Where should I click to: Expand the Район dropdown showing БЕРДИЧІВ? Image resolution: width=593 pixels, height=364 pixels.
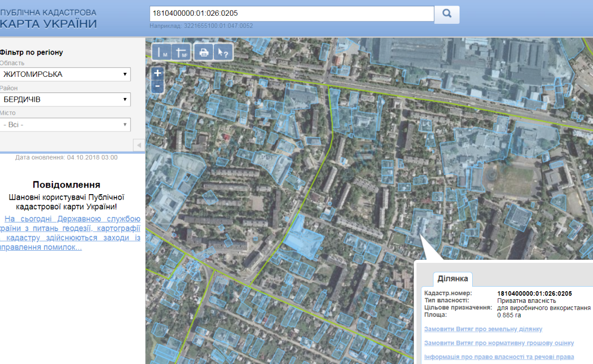pos(65,100)
